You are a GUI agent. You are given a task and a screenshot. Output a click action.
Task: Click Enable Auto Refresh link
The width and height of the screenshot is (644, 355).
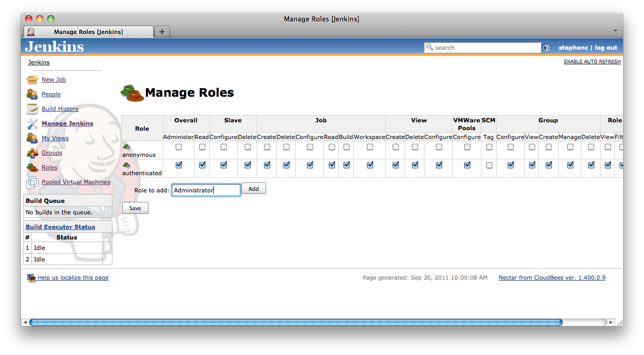coord(592,62)
